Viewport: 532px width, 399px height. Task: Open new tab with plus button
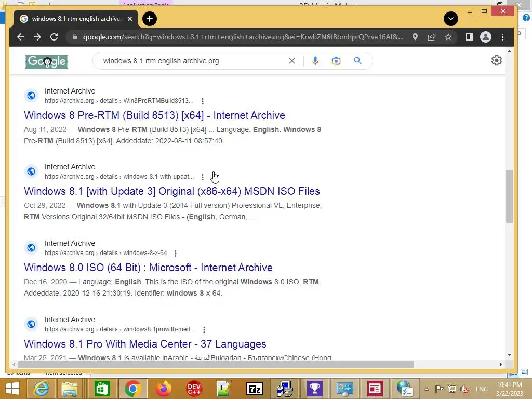(150, 19)
